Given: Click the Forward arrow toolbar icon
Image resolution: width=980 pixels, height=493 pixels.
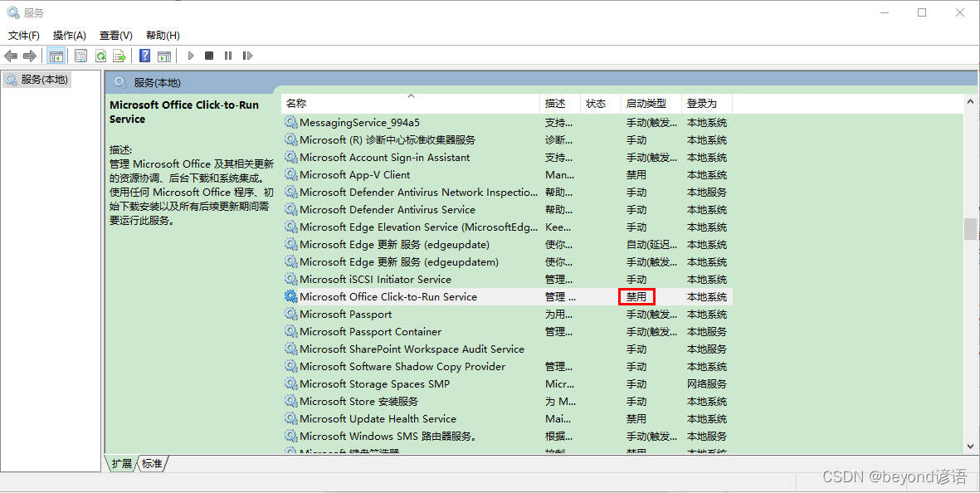Looking at the screenshot, I should [x=29, y=56].
